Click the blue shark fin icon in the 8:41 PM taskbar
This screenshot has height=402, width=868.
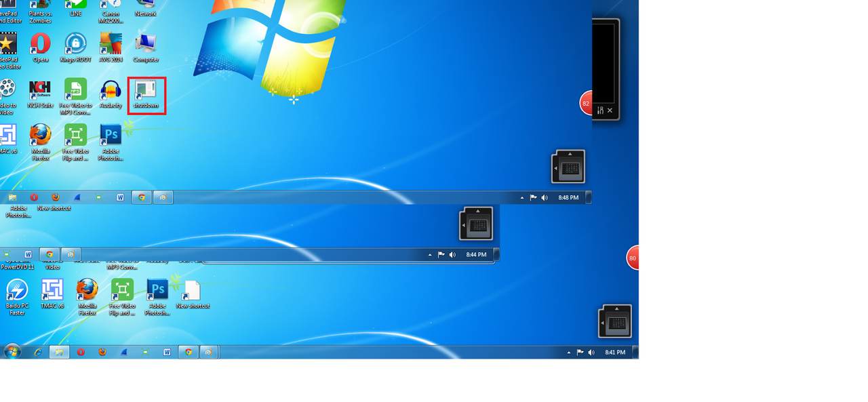click(x=124, y=352)
